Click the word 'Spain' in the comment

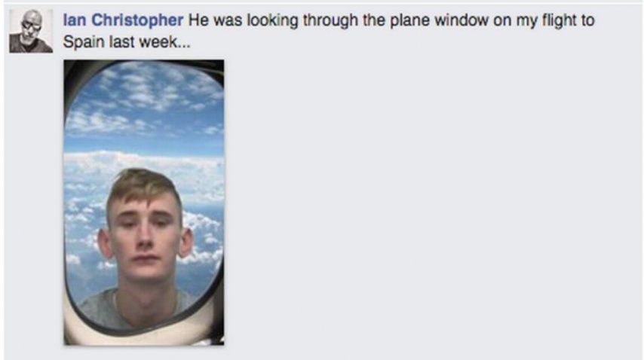84,42
